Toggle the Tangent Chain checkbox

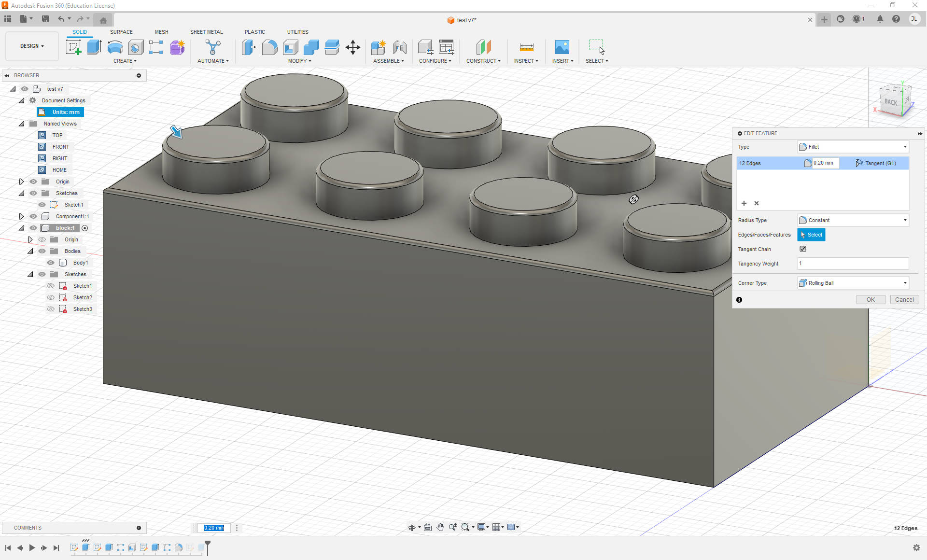(803, 249)
